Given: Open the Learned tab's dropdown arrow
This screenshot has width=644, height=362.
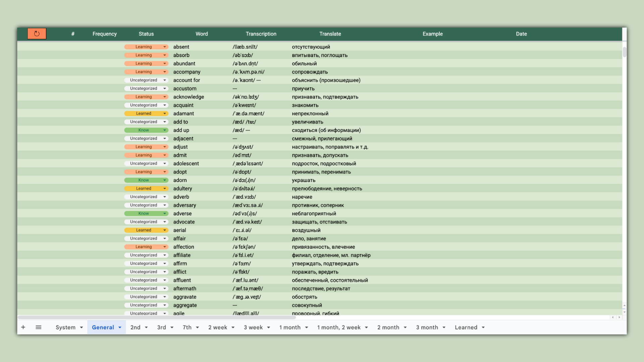Looking at the screenshot, I should [x=483, y=327].
